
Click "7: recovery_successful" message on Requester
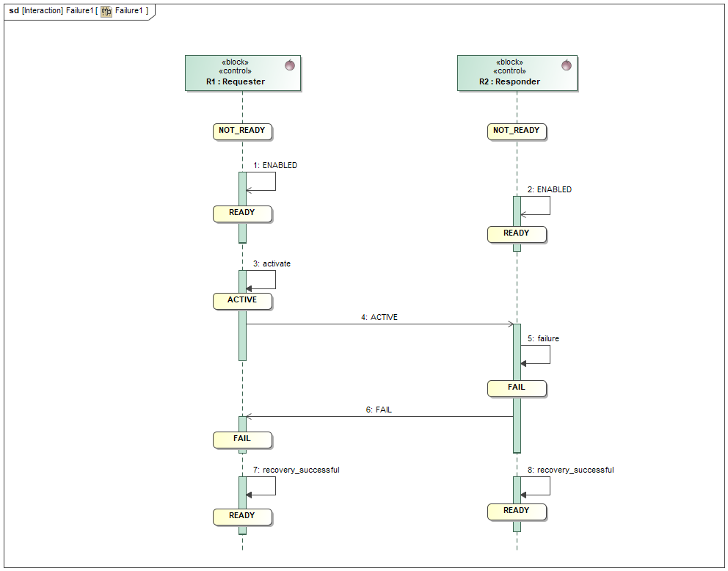(x=296, y=470)
